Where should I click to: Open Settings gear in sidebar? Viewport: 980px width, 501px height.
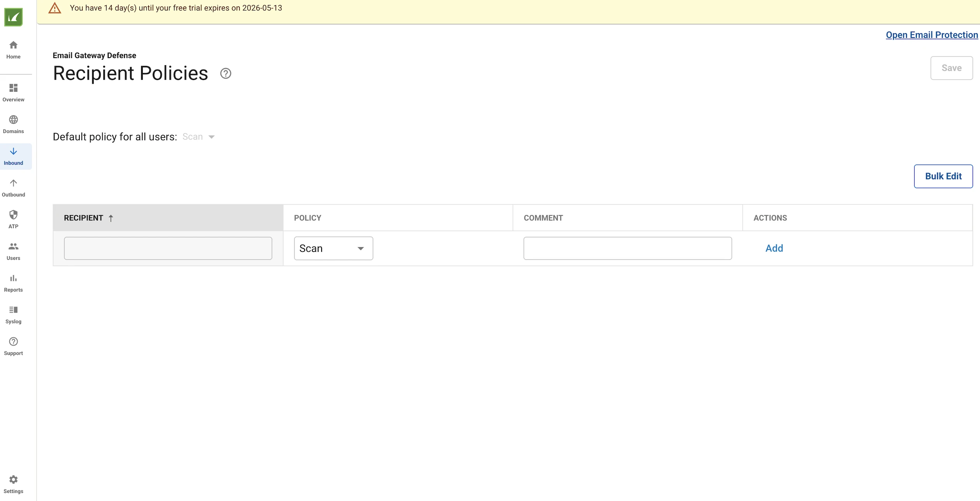pos(14,485)
